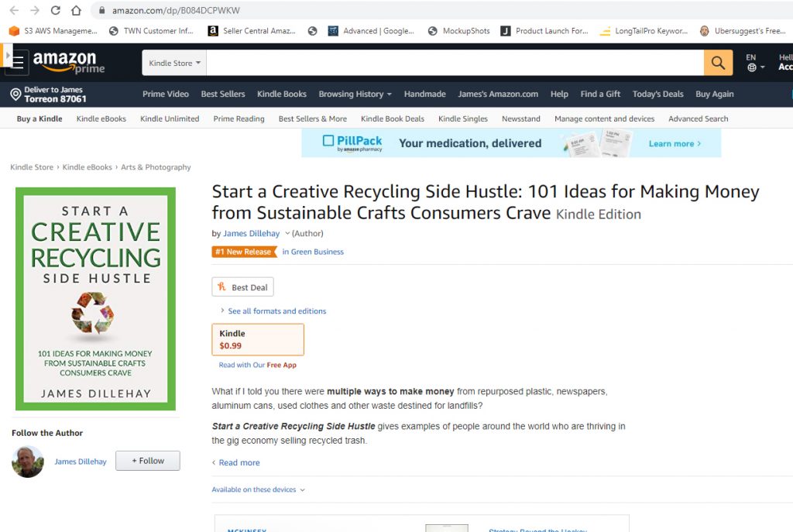Expand the Browsing History dropdown
This screenshot has height=532, width=793.
[x=355, y=94]
